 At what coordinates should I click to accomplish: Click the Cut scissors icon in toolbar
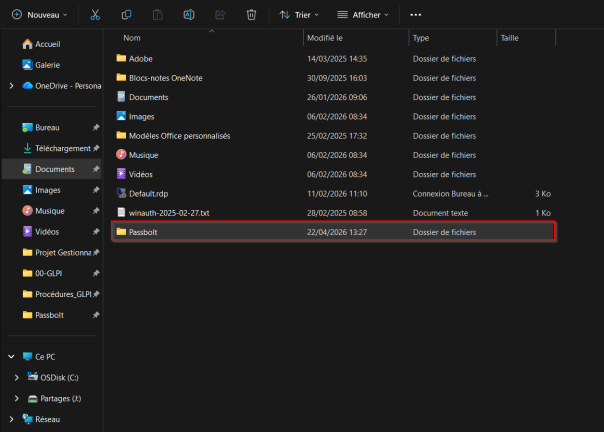[94, 15]
